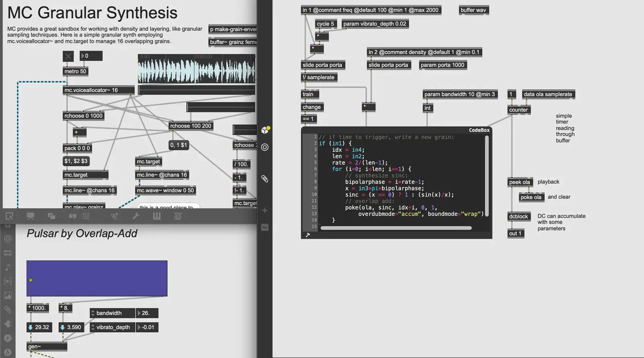Screen dimensions: 644x358
Task: Open the targets circle icon in right sidebar
Action: [265, 147]
